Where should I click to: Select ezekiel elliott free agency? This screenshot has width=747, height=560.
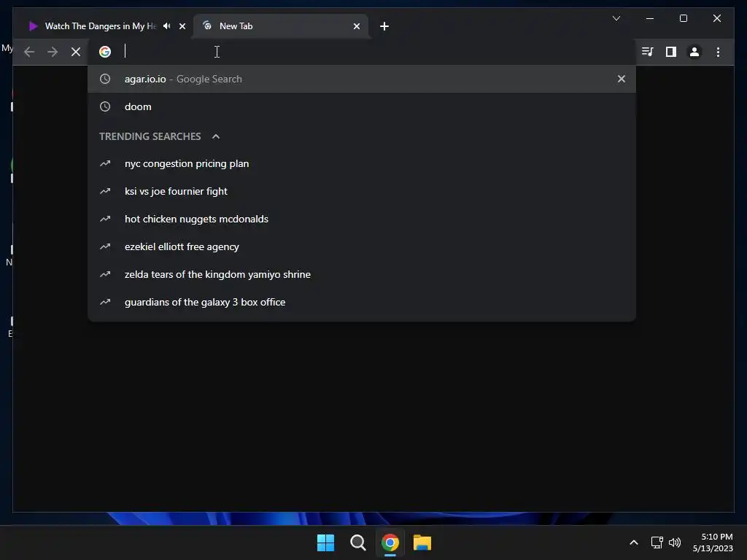click(362, 246)
